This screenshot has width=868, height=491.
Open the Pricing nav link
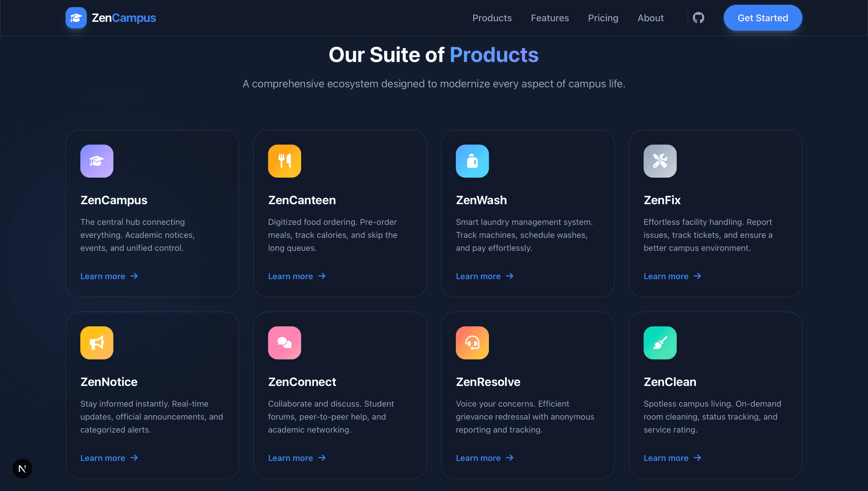point(603,18)
